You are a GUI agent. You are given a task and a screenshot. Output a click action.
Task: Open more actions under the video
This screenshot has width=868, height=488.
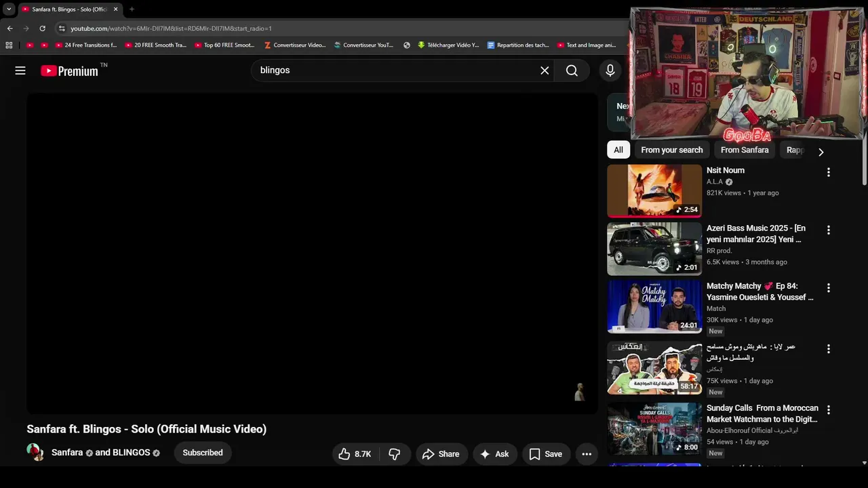tap(587, 454)
